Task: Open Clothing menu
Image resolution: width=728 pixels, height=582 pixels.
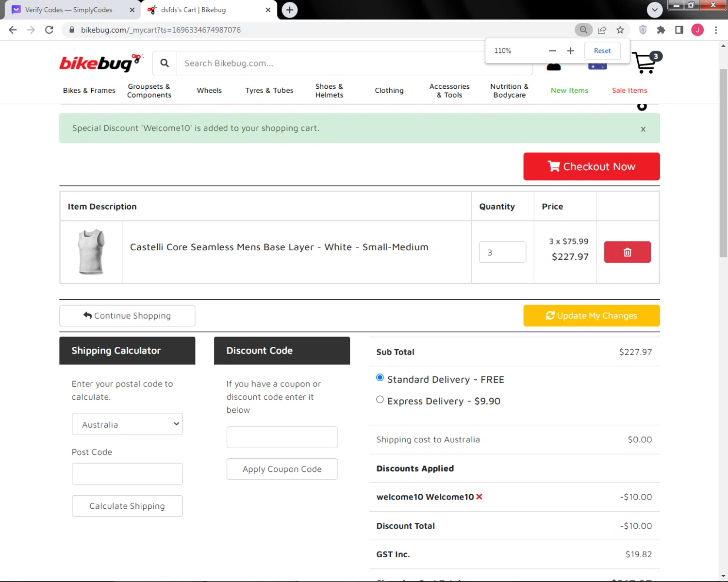Action: 389,91
